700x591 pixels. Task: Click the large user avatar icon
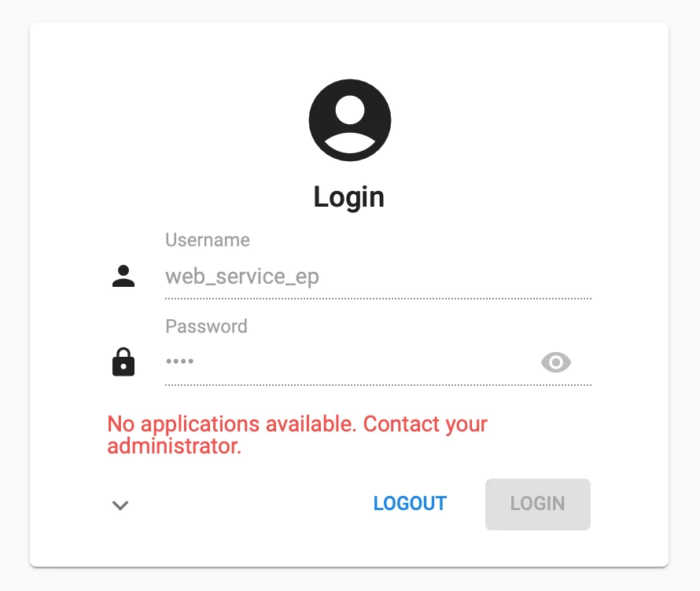[350, 120]
